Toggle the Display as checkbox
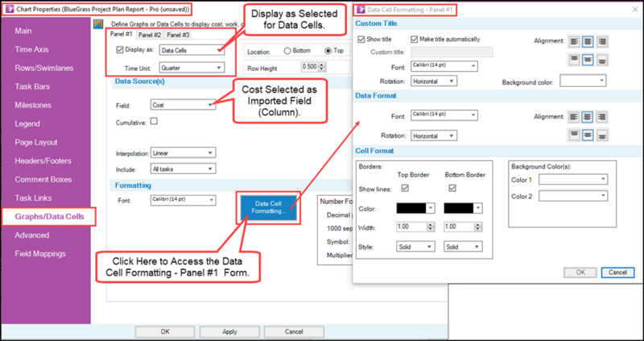Screen dimensions: 644x341 [x=120, y=50]
